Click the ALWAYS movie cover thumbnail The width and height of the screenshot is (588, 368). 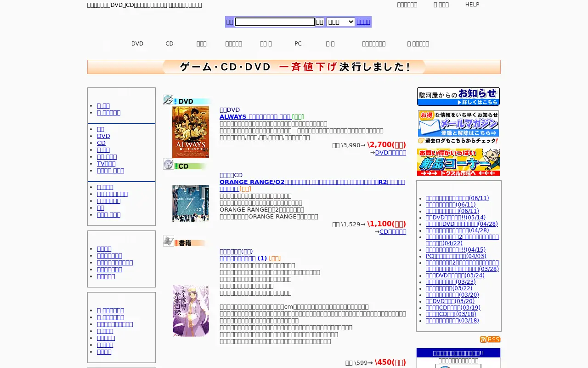(x=191, y=132)
